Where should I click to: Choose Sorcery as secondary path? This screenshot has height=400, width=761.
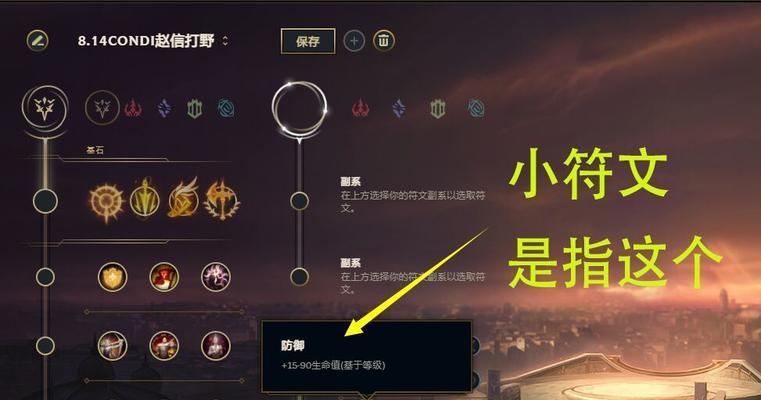398,108
